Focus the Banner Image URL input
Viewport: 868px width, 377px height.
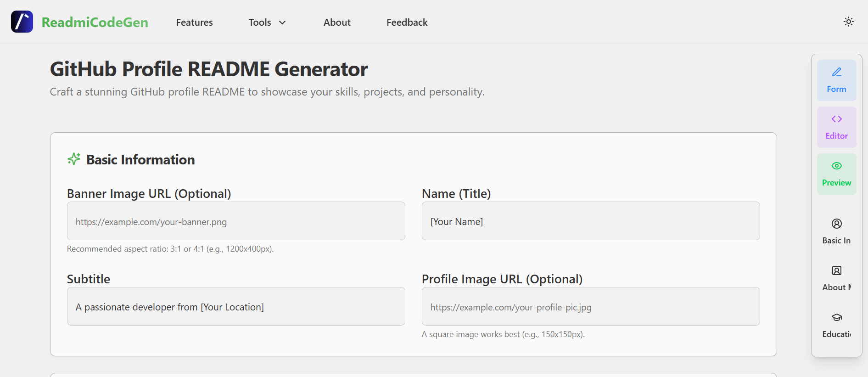[x=236, y=221]
